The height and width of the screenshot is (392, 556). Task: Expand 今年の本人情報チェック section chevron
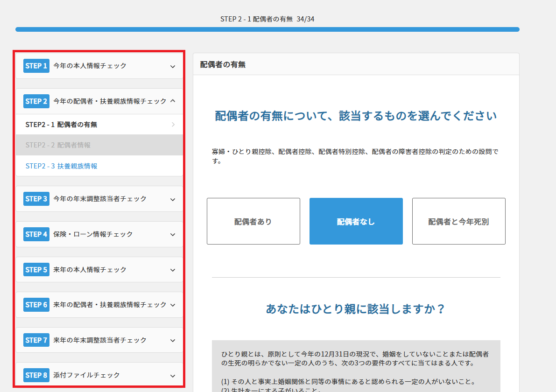(x=173, y=66)
